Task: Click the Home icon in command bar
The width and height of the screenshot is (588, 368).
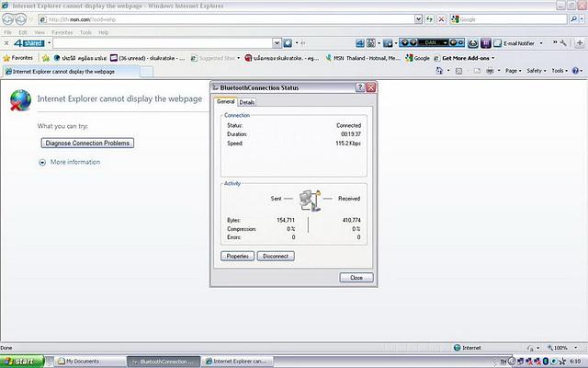Action: pos(439,71)
